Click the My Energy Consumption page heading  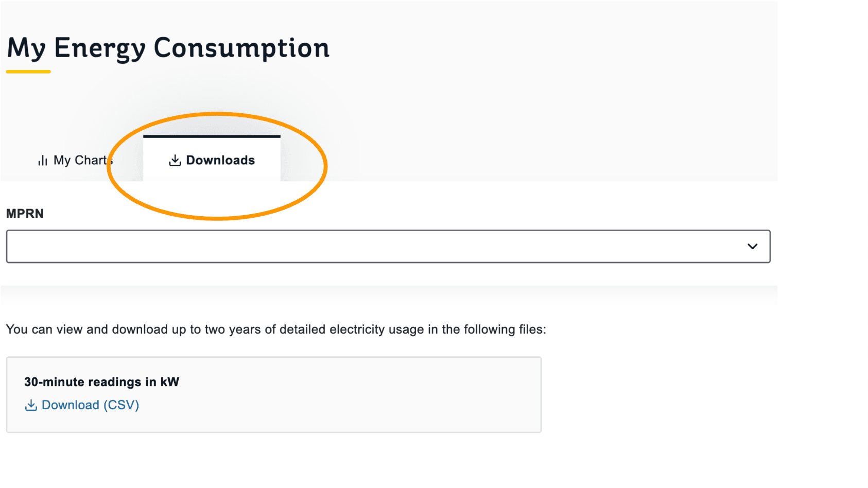[168, 48]
